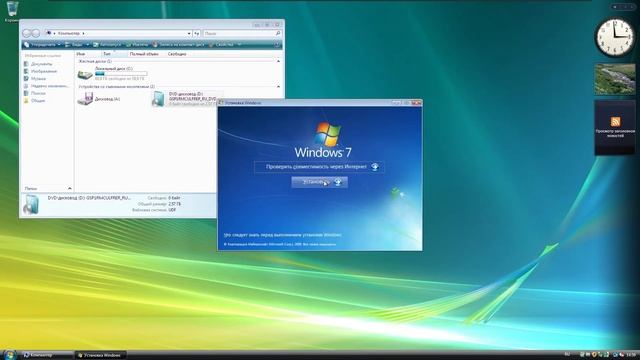640x360 pixels.
Task: Click the magnifier icon in the Explorer search box
Action: [278, 33]
